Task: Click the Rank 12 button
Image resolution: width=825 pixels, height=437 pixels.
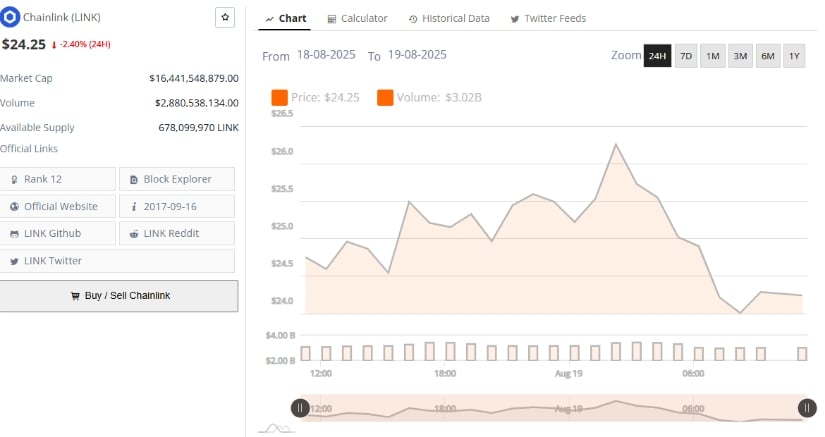Action: tap(57, 179)
